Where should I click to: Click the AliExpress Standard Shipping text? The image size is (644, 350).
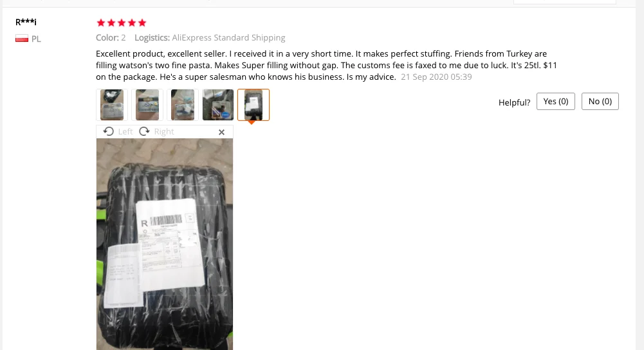coord(228,37)
